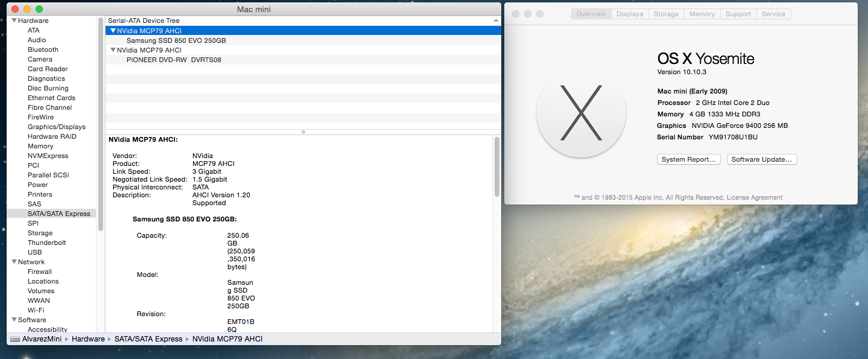Screen dimensions: 868x359
Task: Open the Support tab
Action: tap(738, 14)
